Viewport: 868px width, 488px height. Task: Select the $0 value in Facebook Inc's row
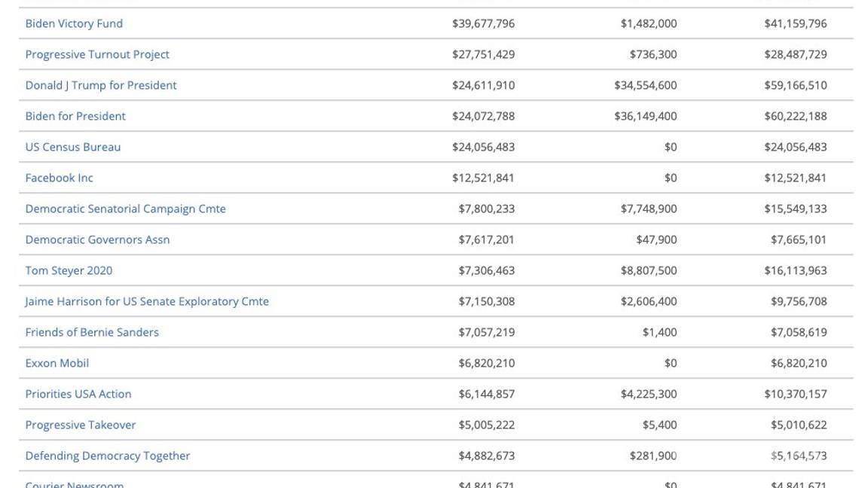pos(671,178)
